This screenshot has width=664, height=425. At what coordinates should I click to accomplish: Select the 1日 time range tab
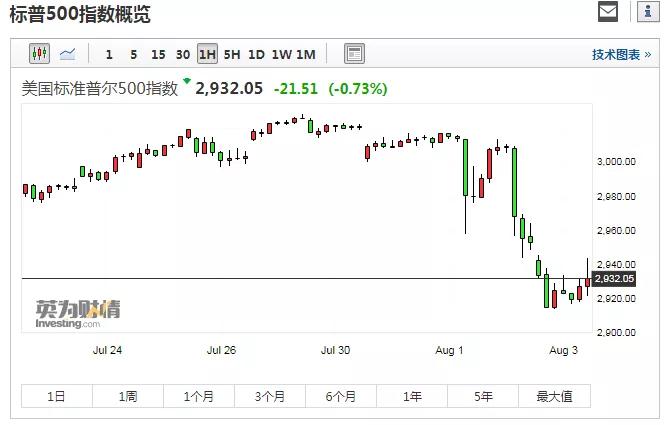pos(57,396)
